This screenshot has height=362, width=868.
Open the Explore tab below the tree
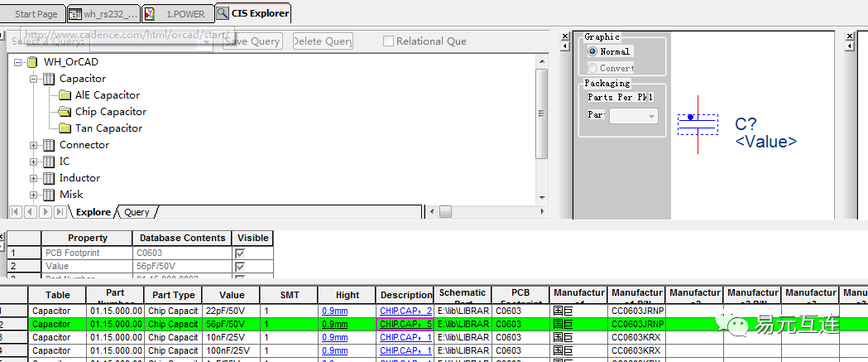(x=93, y=212)
